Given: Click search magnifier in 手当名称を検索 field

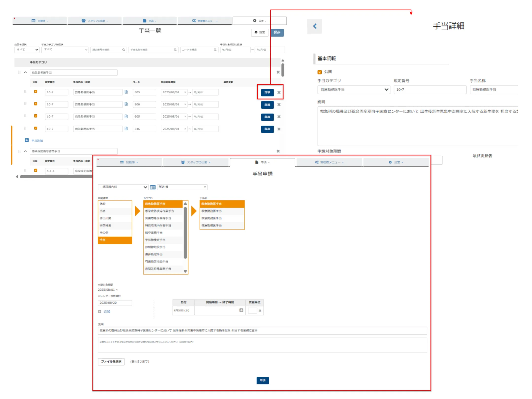Looking at the screenshot, I should pyautogui.click(x=175, y=50).
